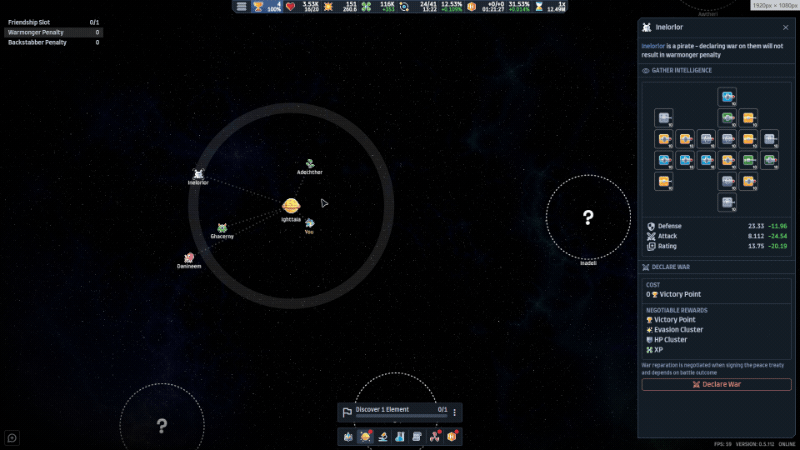Click the Discover 1 Element progress bar
The height and width of the screenshot is (450, 800).
[x=401, y=416]
